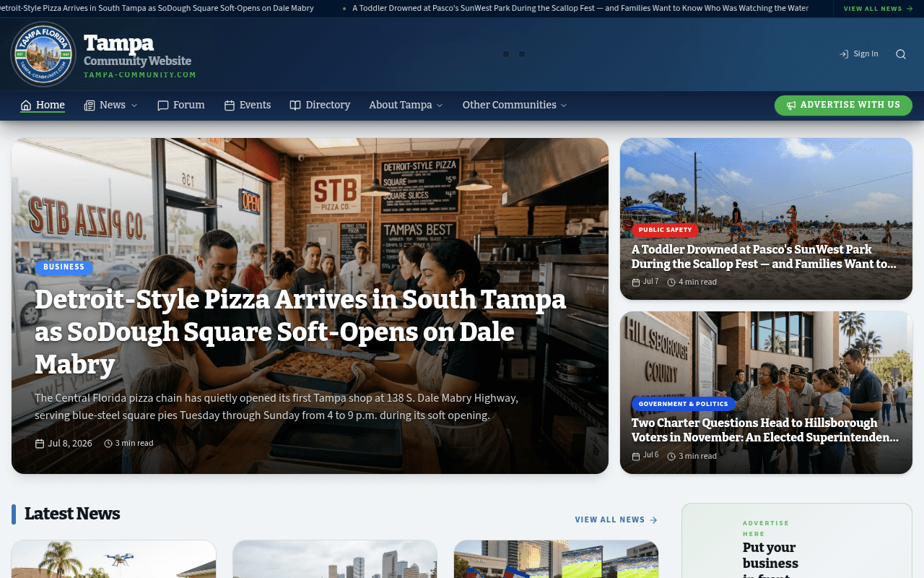The width and height of the screenshot is (924, 578).
Task: Click the Tampa Florida circular site logo
Action: 43,54
